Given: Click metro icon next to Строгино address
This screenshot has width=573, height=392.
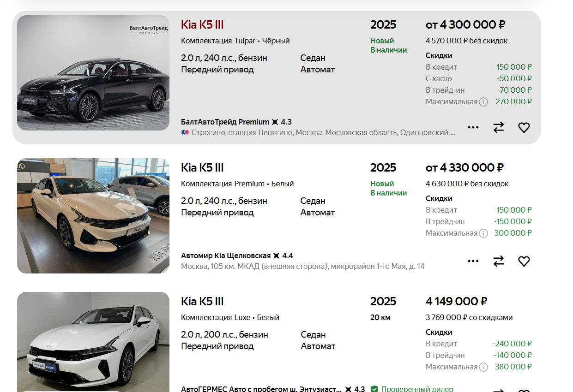Looking at the screenshot, I should click(x=185, y=133).
